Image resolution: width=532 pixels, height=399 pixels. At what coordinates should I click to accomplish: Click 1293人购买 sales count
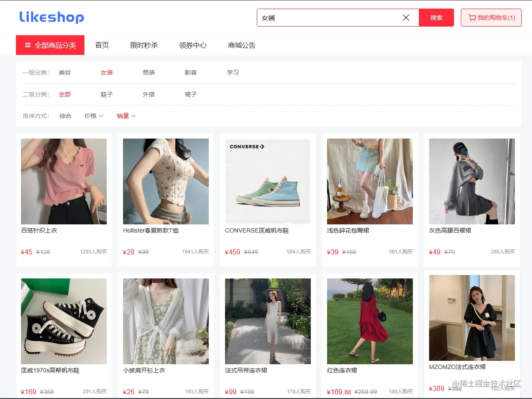click(93, 252)
